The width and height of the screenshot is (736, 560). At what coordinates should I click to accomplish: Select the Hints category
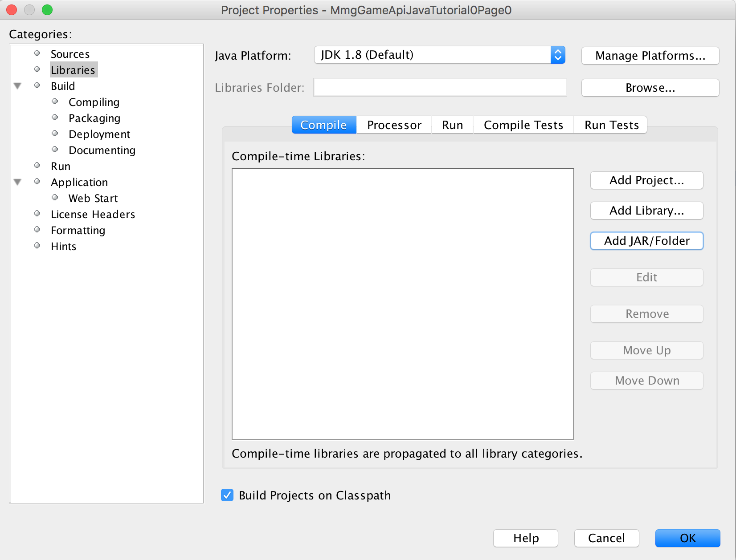point(63,246)
